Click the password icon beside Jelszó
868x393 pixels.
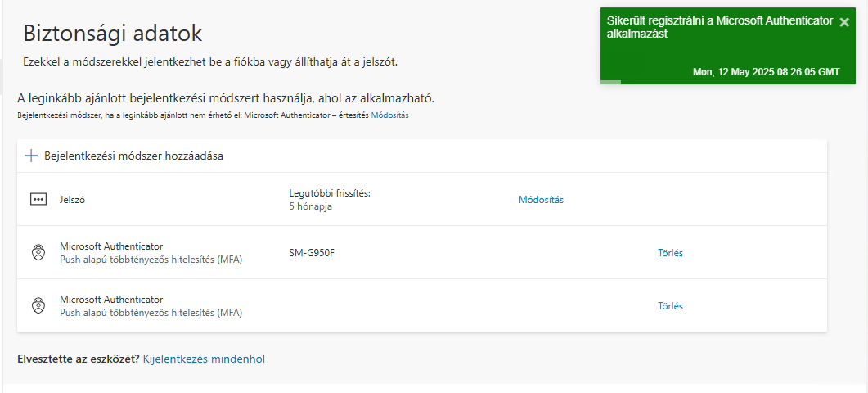point(38,200)
